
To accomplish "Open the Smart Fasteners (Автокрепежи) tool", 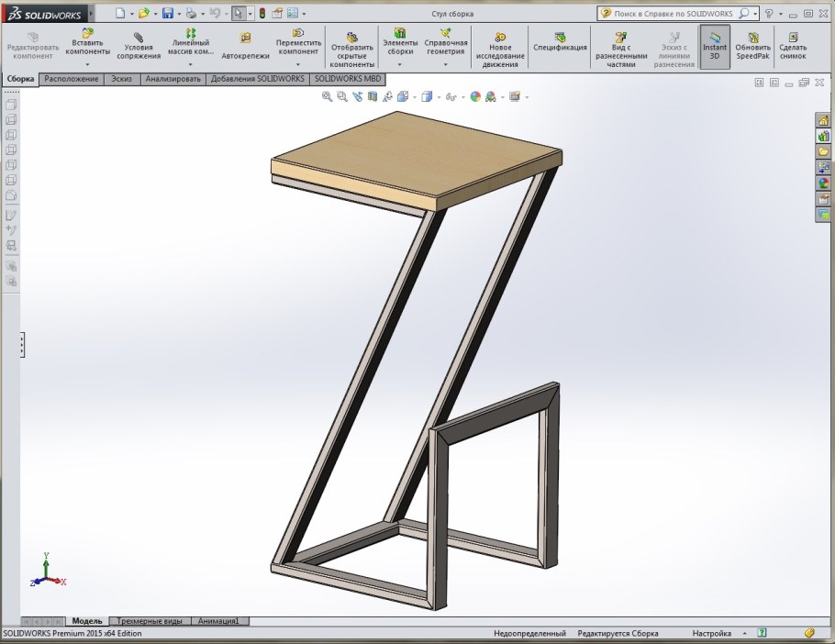I will click(245, 39).
